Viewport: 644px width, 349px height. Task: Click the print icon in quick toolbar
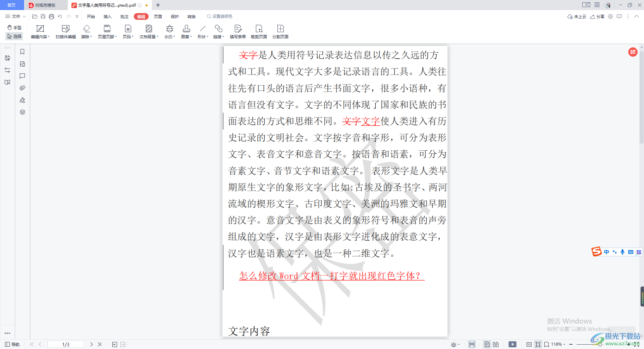tap(51, 16)
